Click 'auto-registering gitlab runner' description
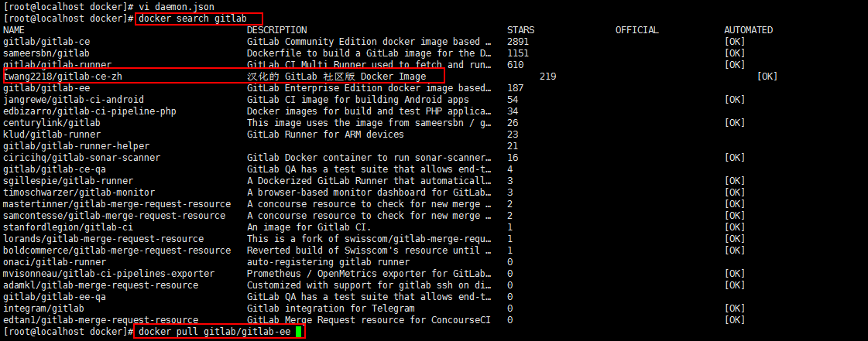This screenshot has width=868, height=341. tap(328, 262)
